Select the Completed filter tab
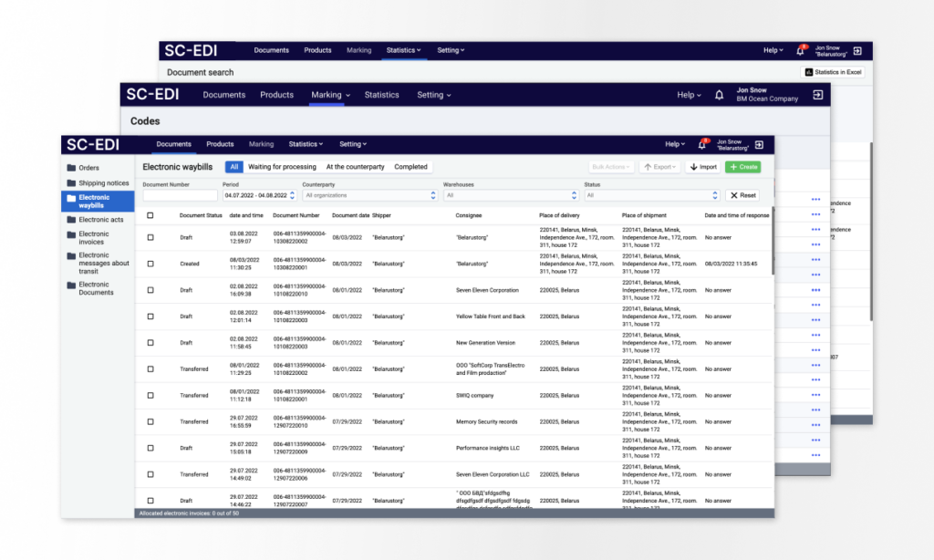Image resolution: width=934 pixels, height=560 pixels. 410,167
